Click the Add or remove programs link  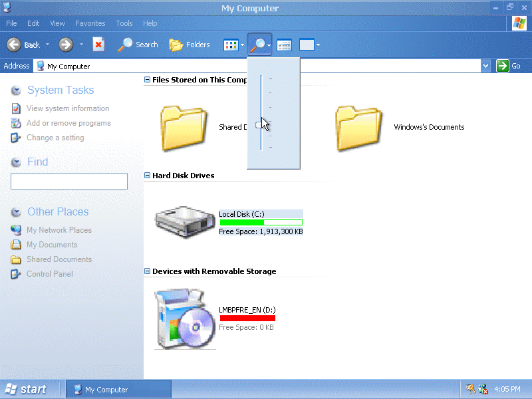[68, 123]
